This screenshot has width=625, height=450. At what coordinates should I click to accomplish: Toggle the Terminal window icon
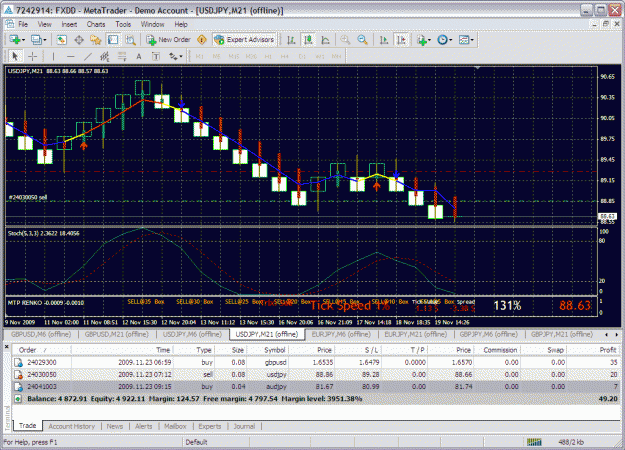coord(113,40)
